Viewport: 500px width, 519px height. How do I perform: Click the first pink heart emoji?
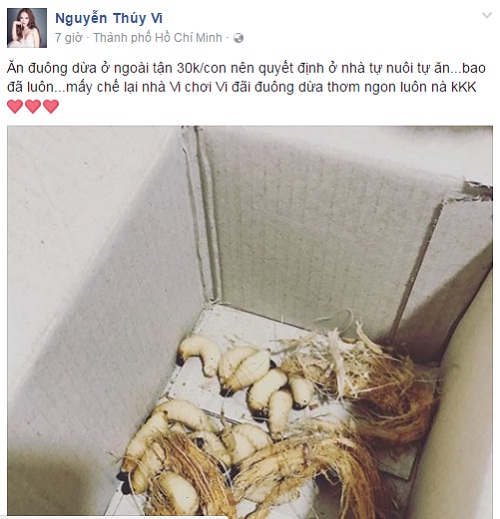click(x=15, y=107)
